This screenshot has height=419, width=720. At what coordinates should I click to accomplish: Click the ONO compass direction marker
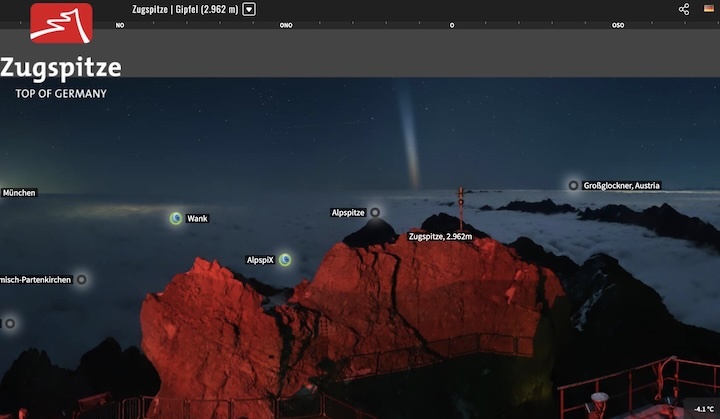click(286, 25)
